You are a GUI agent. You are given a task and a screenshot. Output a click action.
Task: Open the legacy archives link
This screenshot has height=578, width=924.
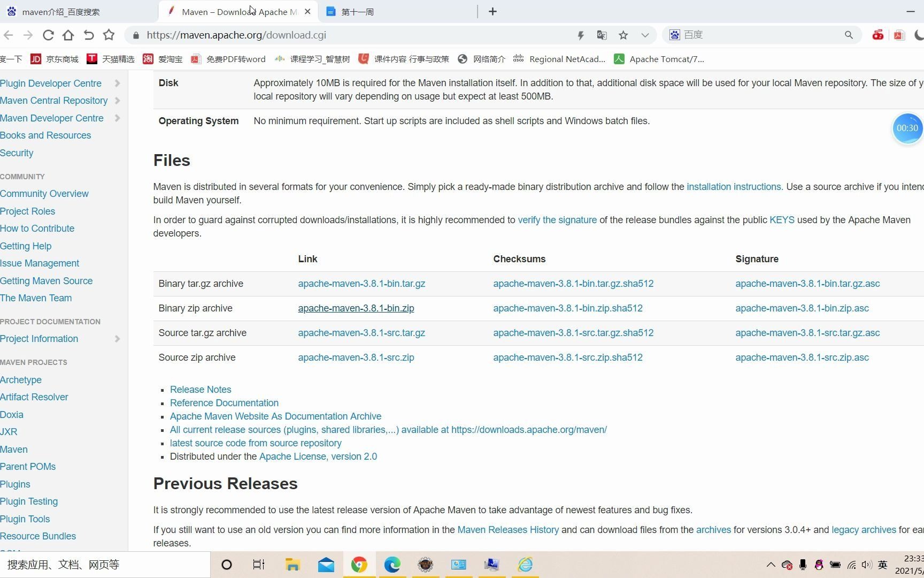pos(864,530)
